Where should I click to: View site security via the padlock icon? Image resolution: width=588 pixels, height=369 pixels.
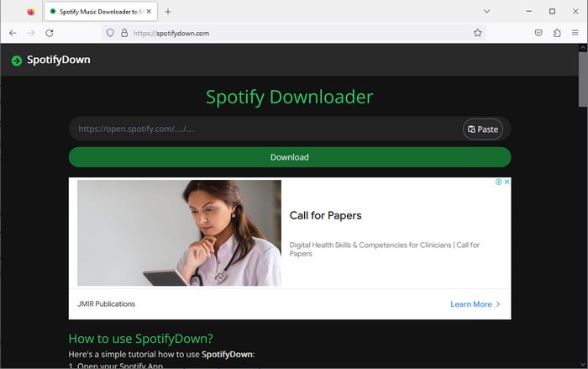click(124, 33)
